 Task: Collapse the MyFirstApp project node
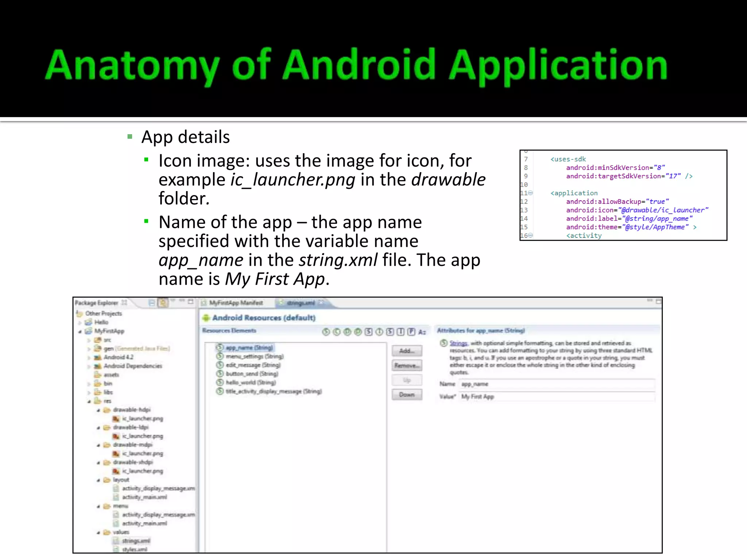80,331
